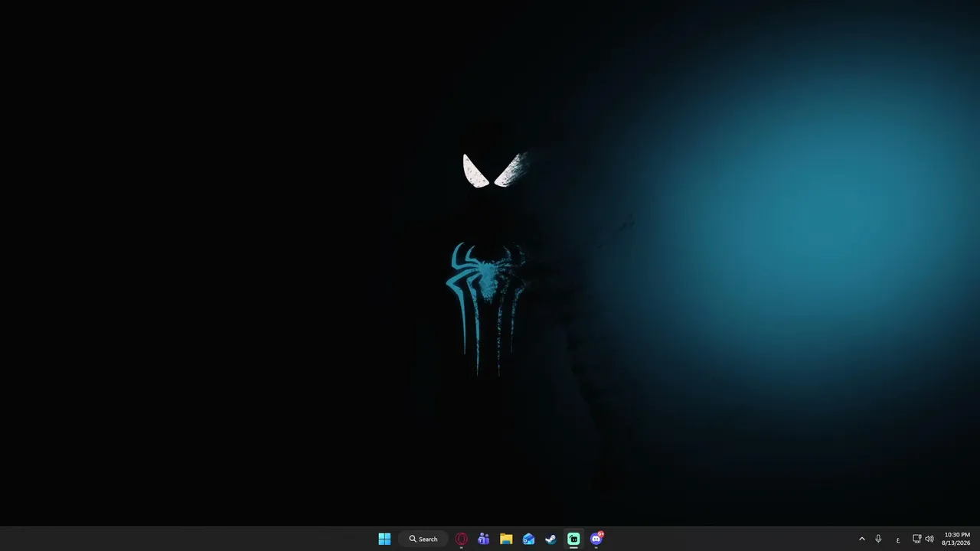Click the taskbar Search box
Viewport: 980px width, 551px height.
pos(423,539)
